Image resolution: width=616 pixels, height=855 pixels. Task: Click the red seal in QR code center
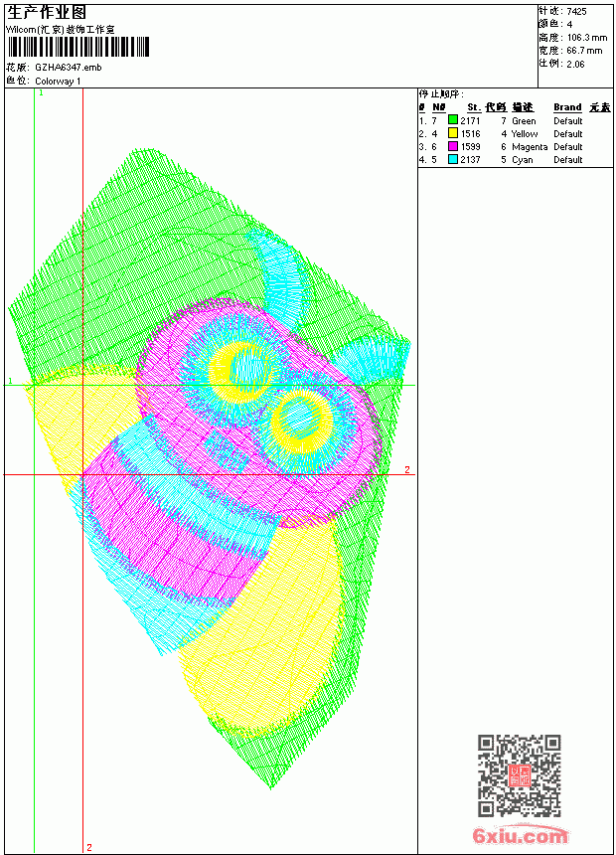(519, 775)
